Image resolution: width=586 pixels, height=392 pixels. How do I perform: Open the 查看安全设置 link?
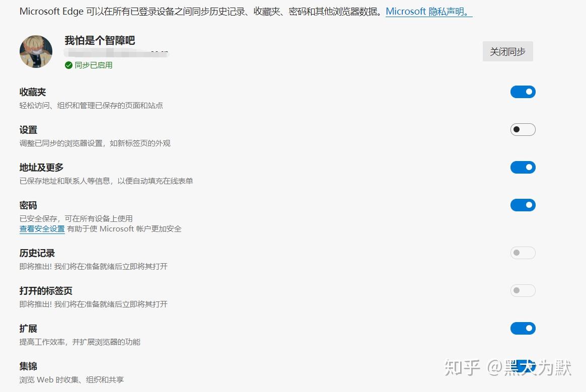[42, 228]
